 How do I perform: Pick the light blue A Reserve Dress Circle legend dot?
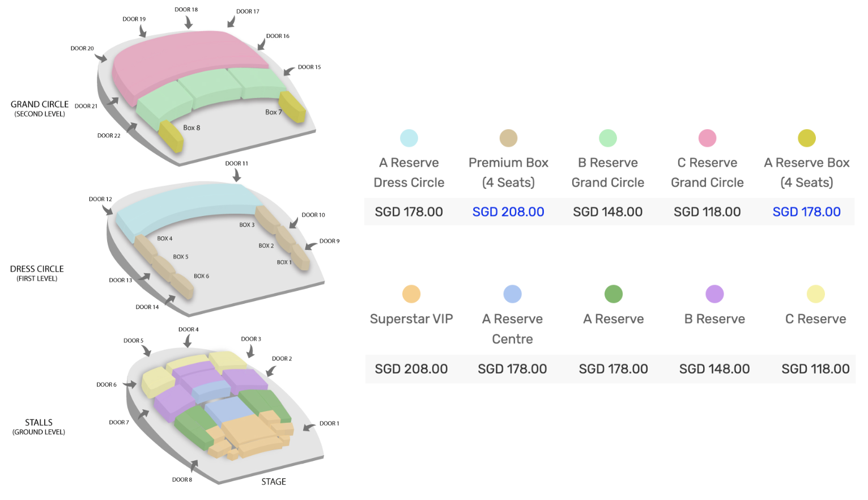(409, 138)
